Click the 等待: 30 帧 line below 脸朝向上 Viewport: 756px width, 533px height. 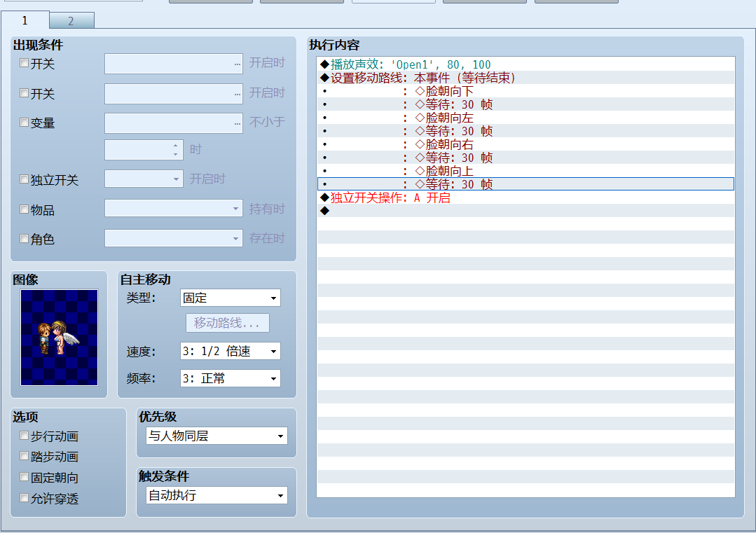525,184
